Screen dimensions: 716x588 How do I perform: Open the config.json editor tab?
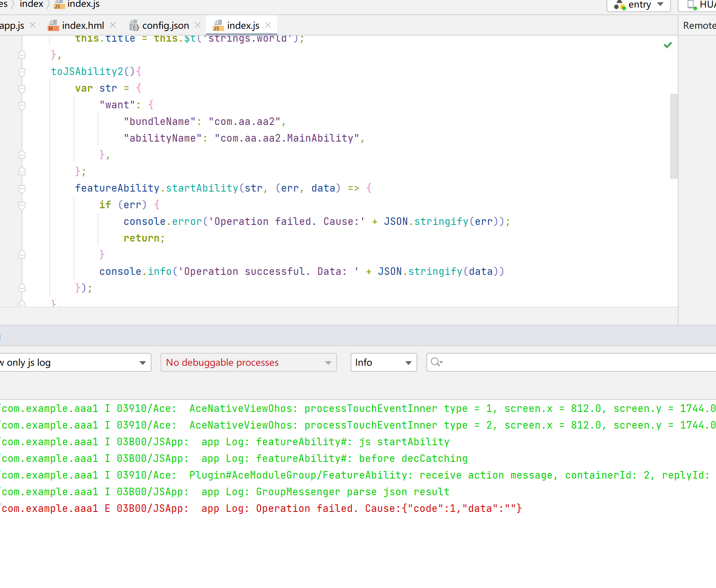[165, 25]
